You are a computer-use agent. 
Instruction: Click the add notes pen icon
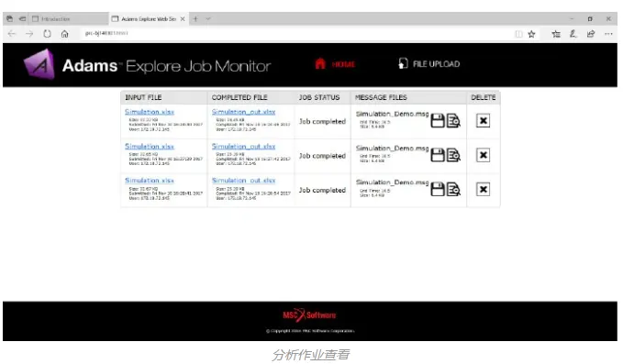[573, 34]
